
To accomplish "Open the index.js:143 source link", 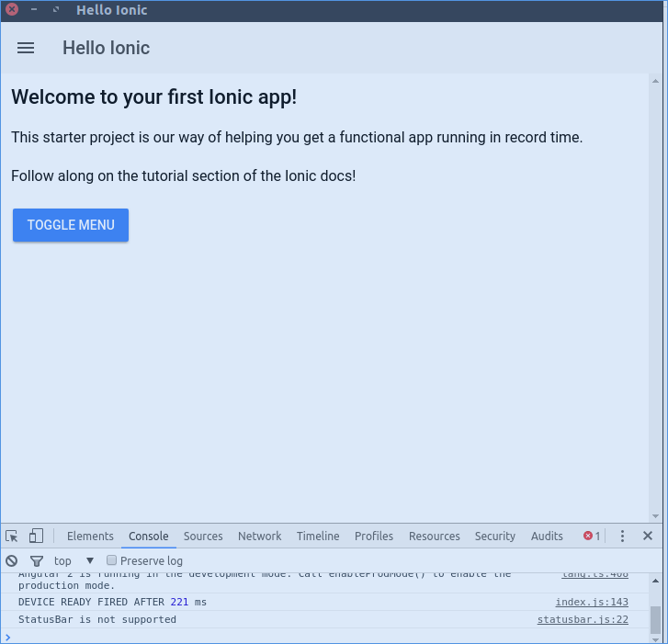I will 592,602.
